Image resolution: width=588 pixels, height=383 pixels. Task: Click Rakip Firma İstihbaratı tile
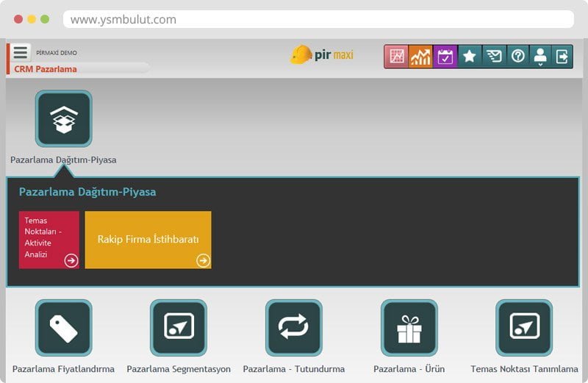(148, 240)
